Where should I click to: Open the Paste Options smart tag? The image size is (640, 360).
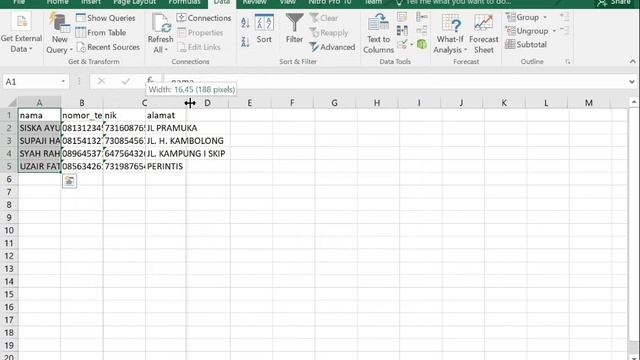[69, 181]
